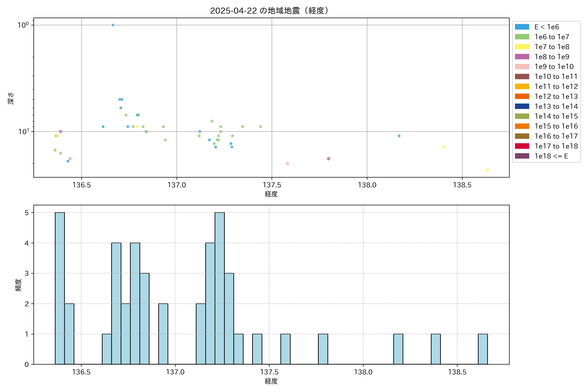This screenshot has height=392, width=588.
Task: Click the navy '1e13 to 1e14' legend swatch
Action: 522,106
